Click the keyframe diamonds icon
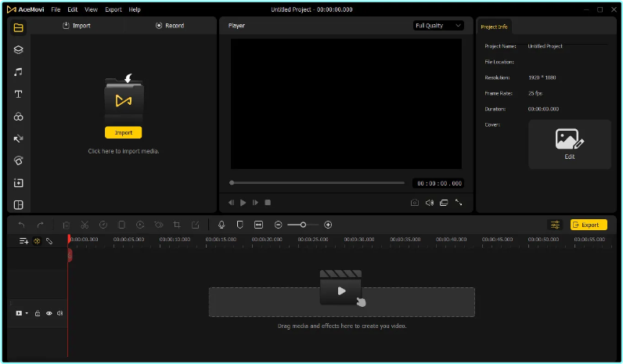The width and height of the screenshot is (623, 364). click(159, 225)
